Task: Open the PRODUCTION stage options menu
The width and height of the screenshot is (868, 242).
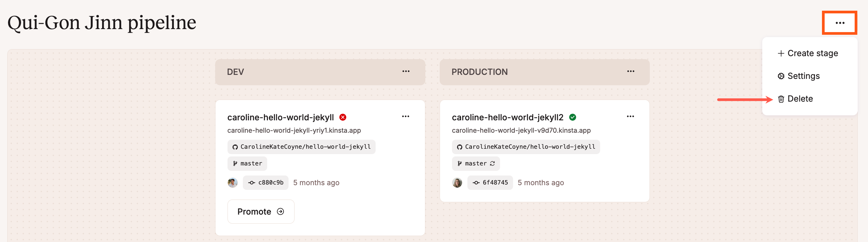Action: (x=631, y=72)
